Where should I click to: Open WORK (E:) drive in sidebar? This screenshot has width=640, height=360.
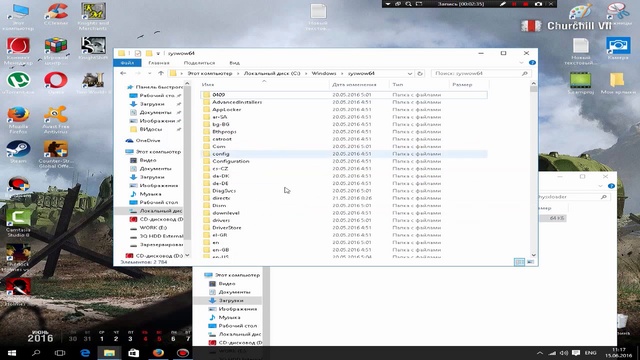pos(149,228)
